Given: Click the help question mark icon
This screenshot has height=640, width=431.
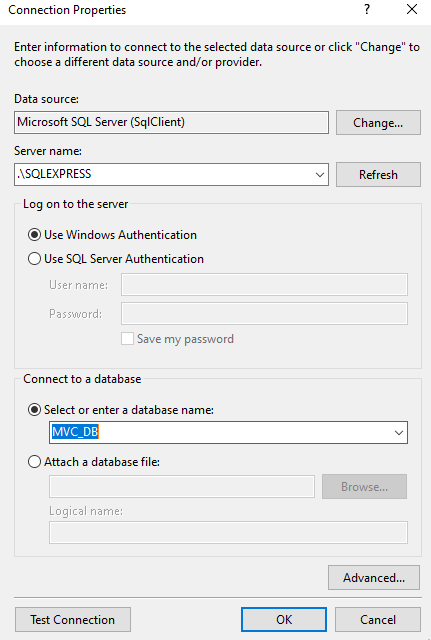Looking at the screenshot, I should pyautogui.click(x=367, y=9).
